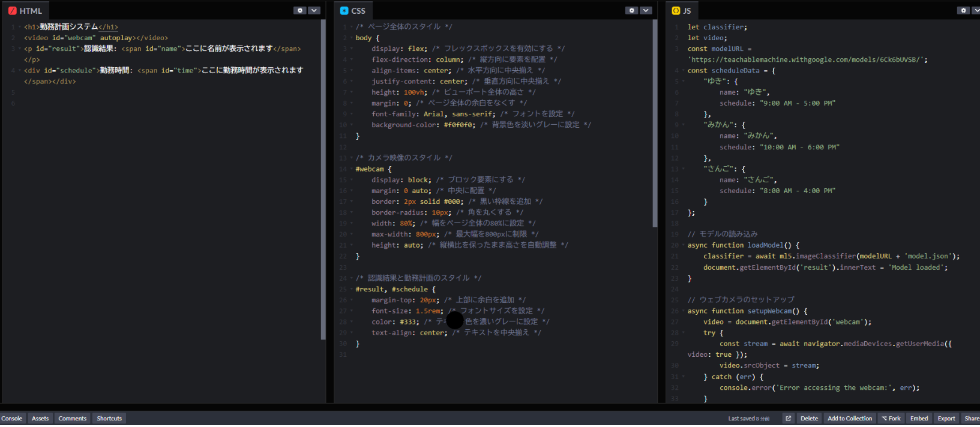Open pen in new window icon

pyautogui.click(x=788, y=419)
